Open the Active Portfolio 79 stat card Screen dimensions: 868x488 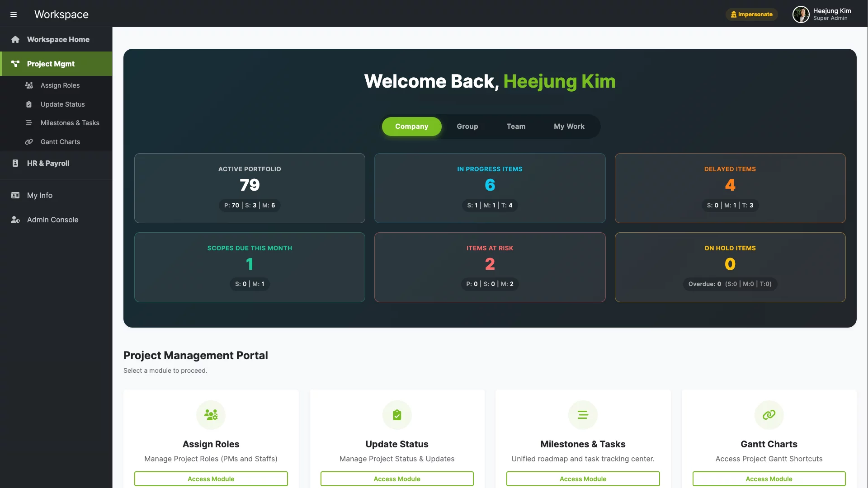(x=250, y=188)
